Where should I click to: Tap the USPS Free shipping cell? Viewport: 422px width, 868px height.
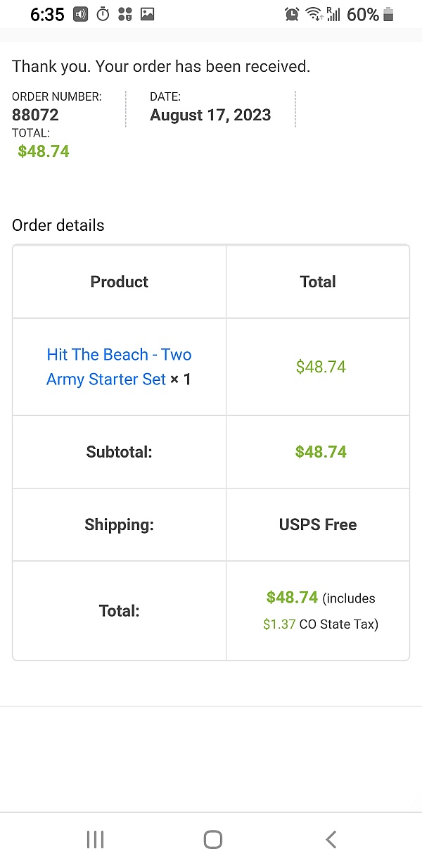pyautogui.click(x=318, y=524)
